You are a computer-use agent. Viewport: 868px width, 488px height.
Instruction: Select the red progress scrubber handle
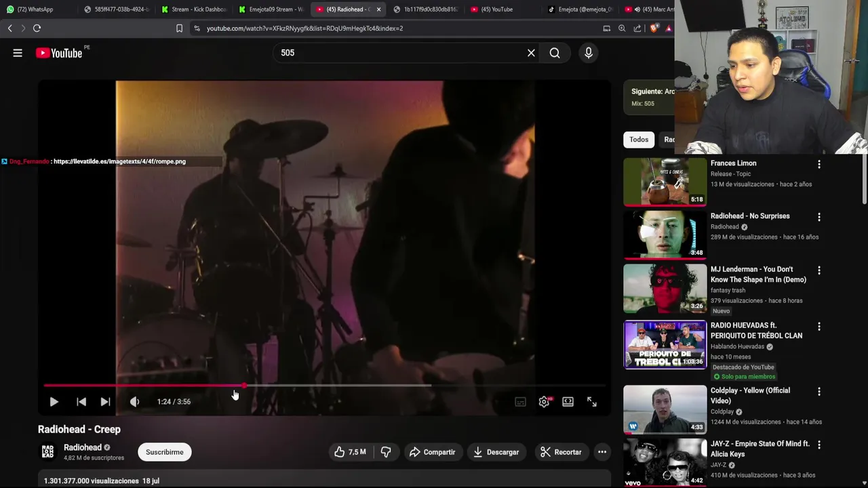(244, 386)
